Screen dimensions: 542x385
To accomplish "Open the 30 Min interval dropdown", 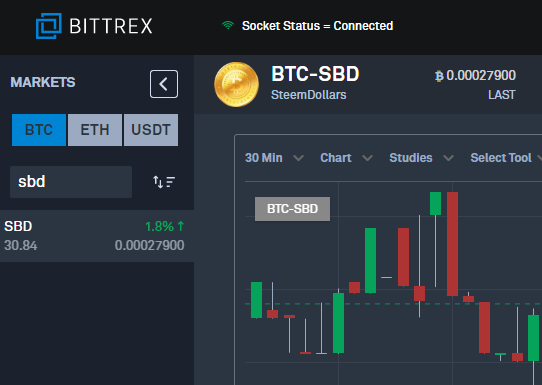I will 274,158.
